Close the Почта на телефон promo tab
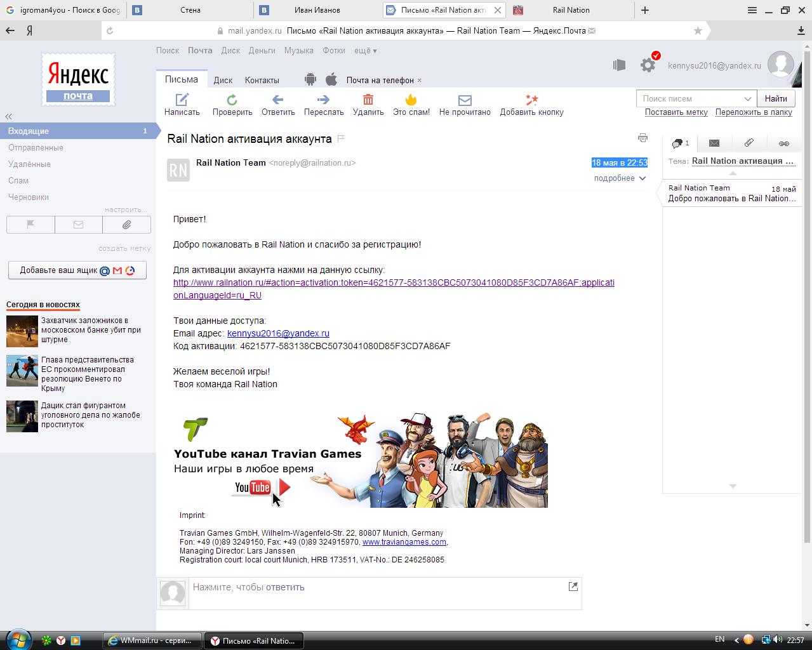812x650 pixels. [420, 81]
